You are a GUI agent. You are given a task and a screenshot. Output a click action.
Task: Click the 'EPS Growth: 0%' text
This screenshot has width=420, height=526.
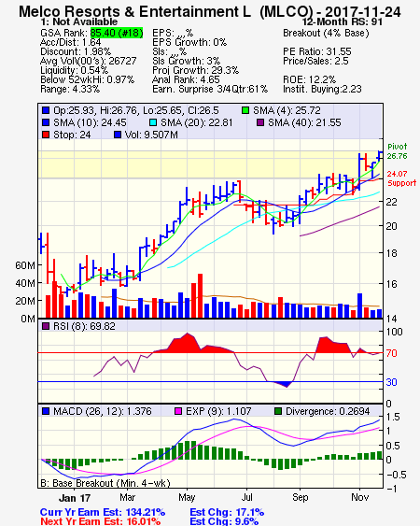pos(189,42)
